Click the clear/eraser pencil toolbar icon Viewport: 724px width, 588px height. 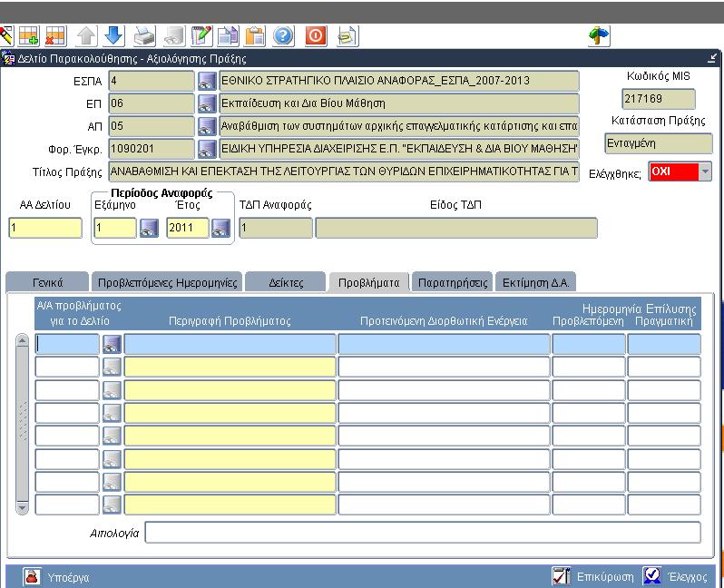(6, 36)
